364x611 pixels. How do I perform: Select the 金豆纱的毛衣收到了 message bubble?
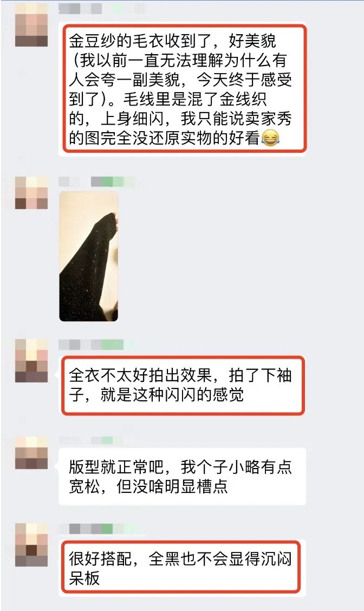(x=183, y=89)
